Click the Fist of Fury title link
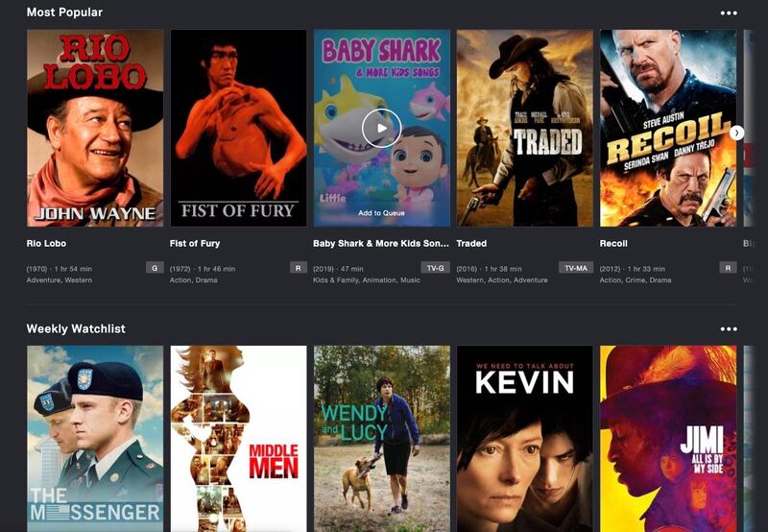768x532 pixels. pos(195,244)
